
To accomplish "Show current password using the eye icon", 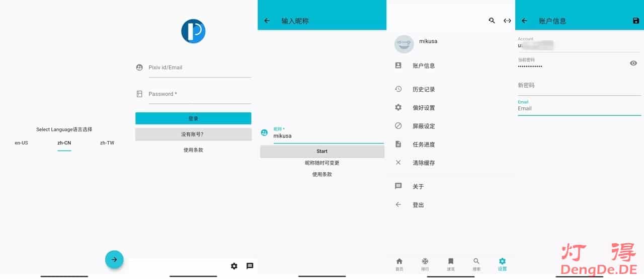I will [633, 63].
